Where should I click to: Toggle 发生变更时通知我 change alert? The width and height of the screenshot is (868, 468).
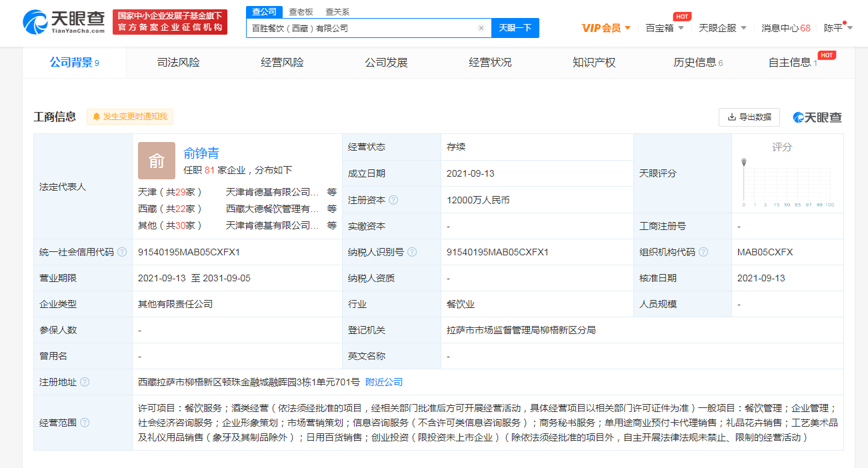point(130,117)
